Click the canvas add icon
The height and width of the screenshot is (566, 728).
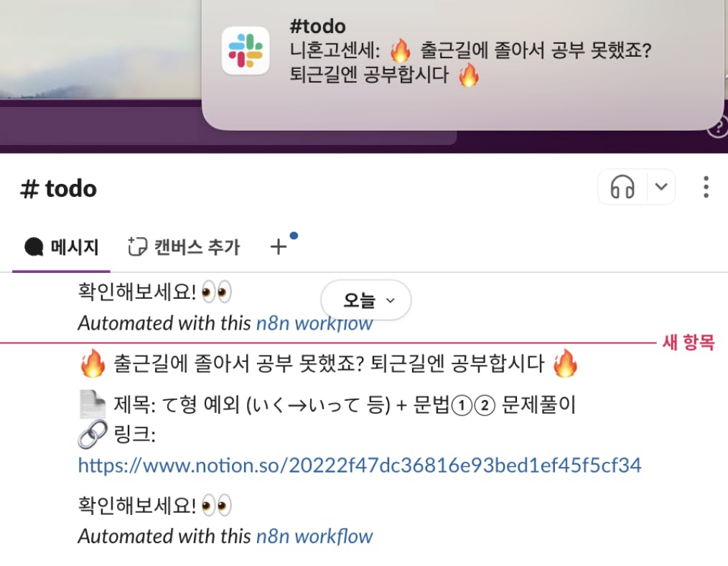tap(137, 246)
